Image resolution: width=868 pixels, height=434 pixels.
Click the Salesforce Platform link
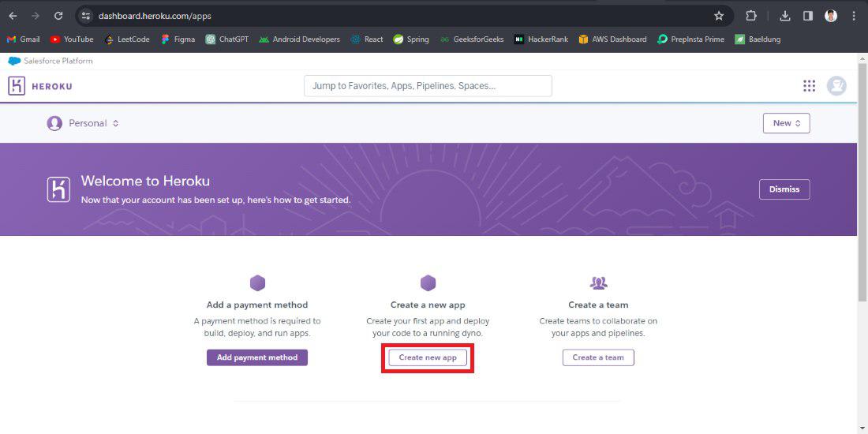[x=51, y=61]
